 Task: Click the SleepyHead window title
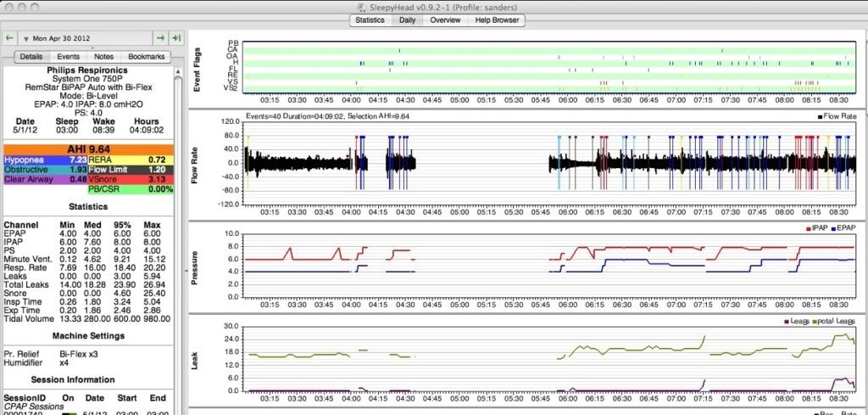click(x=442, y=7)
